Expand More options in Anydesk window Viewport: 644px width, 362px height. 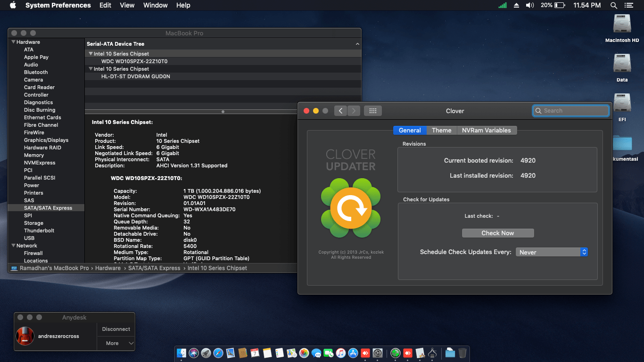coord(116,343)
